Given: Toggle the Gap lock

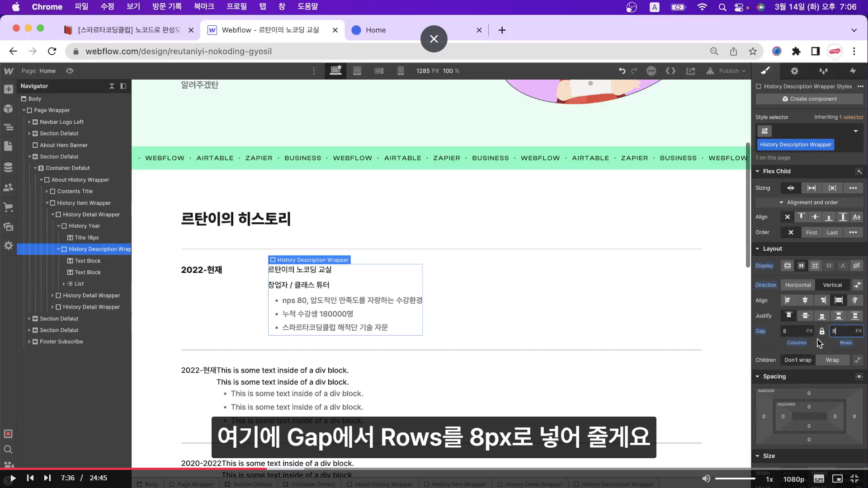Looking at the screenshot, I should coord(822,331).
